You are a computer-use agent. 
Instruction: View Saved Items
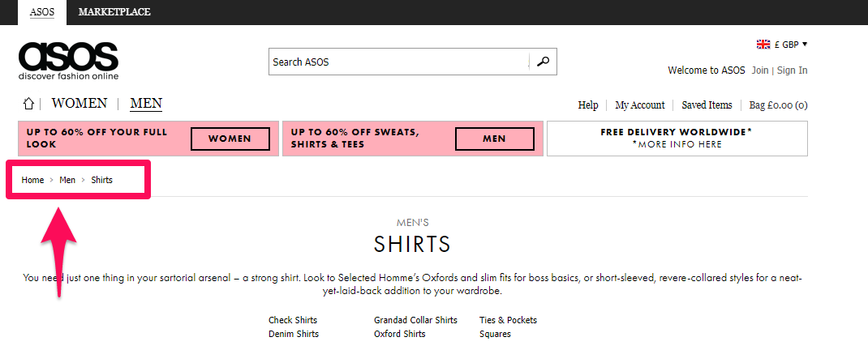(x=707, y=105)
